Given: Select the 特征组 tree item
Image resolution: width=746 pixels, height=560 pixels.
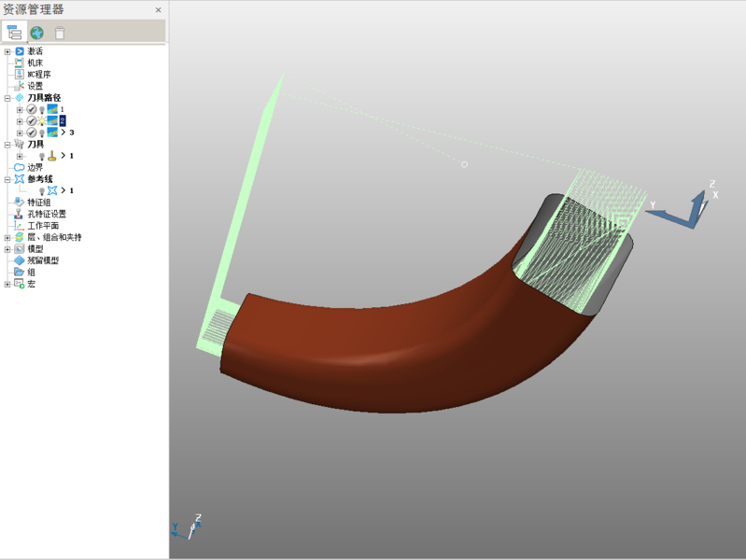Looking at the screenshot, I should point(38,203).
